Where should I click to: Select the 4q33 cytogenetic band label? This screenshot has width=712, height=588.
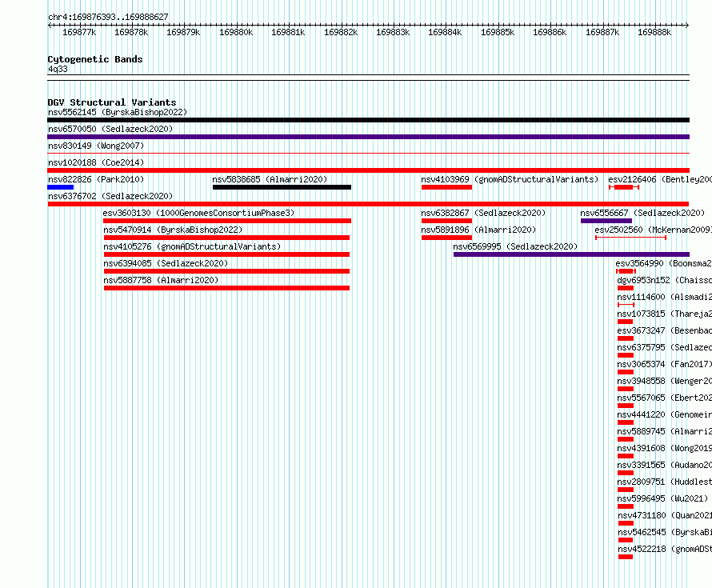pos(58,69)
